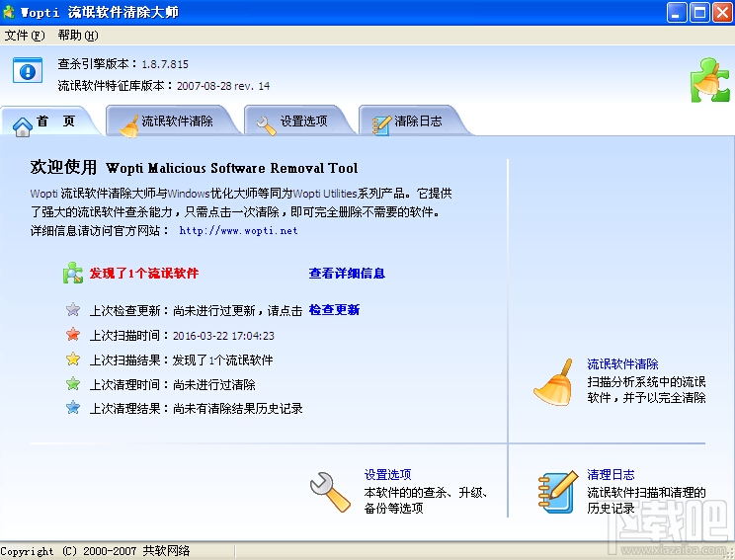The image size is (735, 560).
Task: Click the wrench icon on 设置选项 tab
Action: coord(267,125)
